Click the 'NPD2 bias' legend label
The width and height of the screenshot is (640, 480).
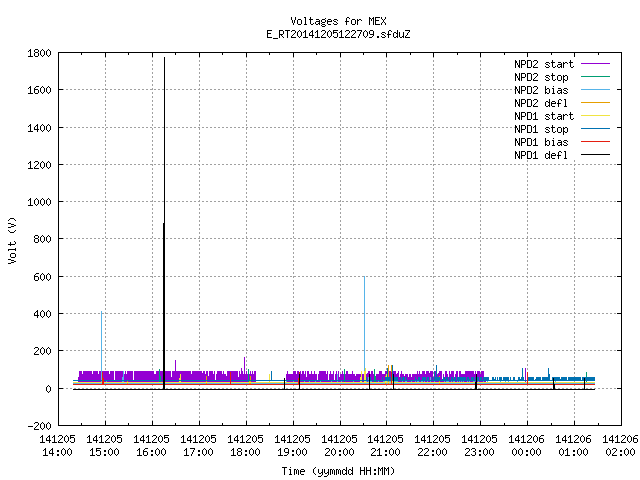(541, 90)
